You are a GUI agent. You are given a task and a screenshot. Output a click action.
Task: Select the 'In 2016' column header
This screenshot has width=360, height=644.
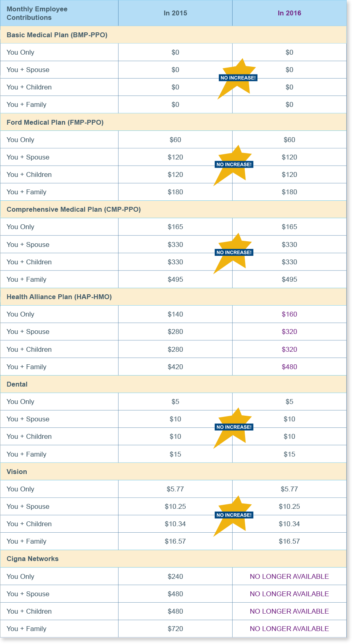pos(289,13)
